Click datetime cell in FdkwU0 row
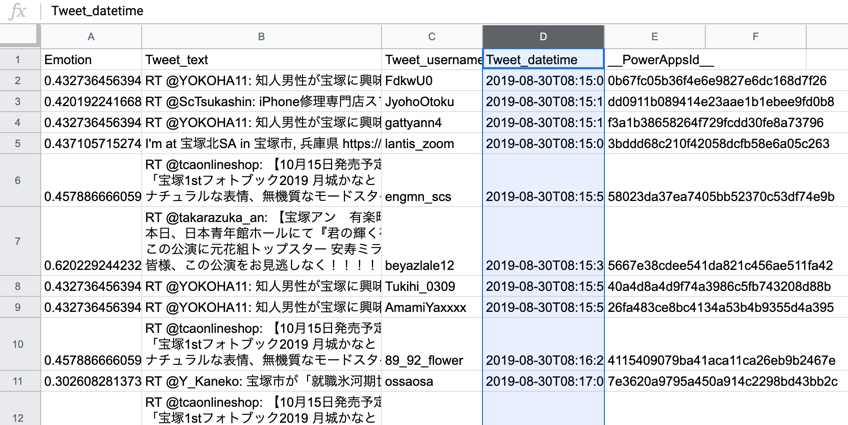 tap(544, 81)
